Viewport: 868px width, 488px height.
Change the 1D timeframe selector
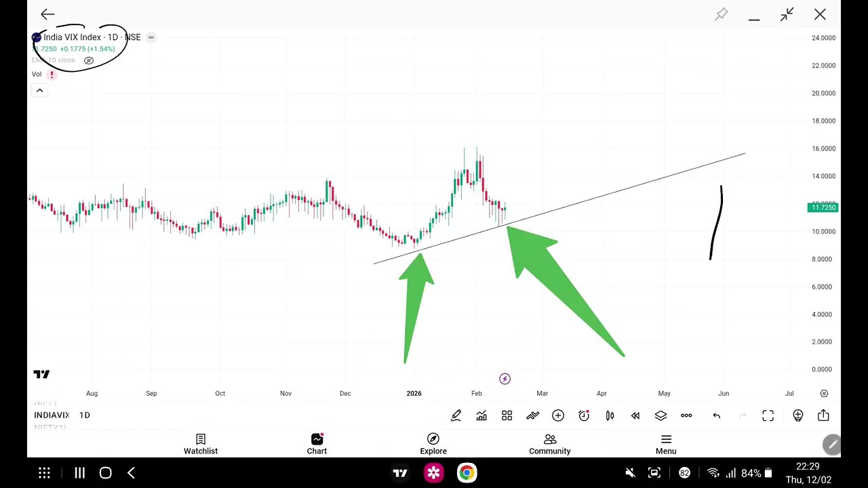85,415
